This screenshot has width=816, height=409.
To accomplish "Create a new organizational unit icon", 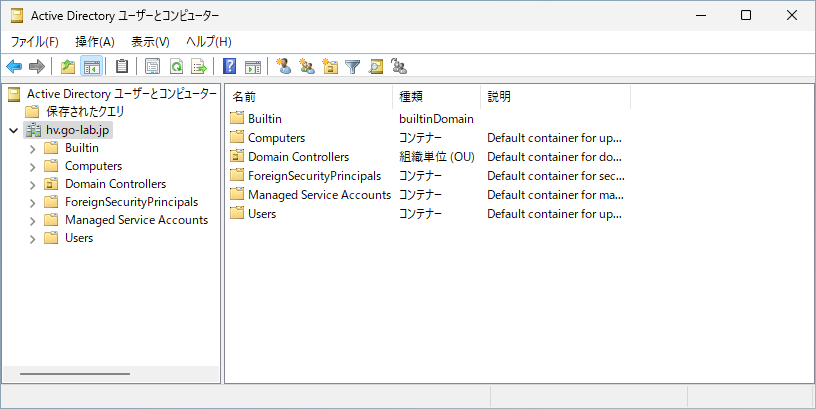I will click(330, 67).
